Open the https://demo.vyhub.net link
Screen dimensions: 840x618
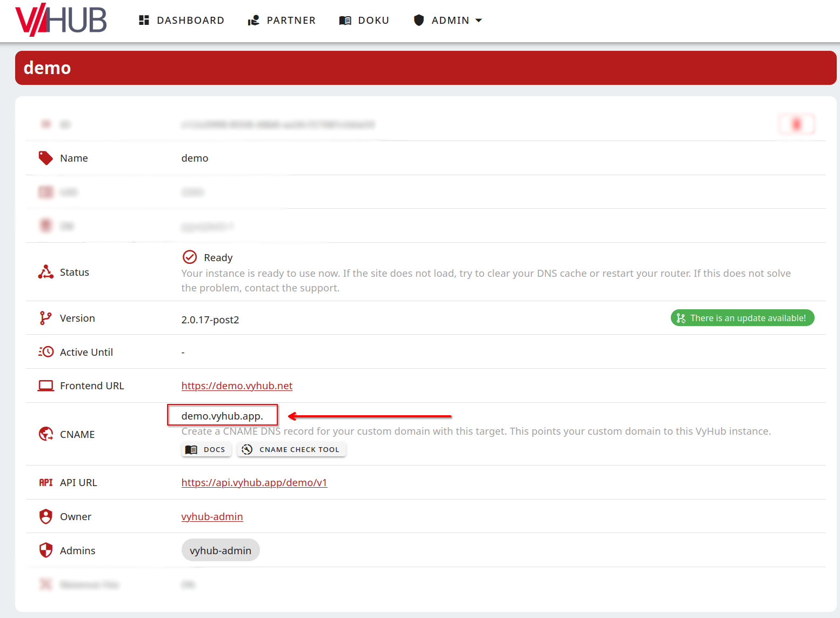237,386
